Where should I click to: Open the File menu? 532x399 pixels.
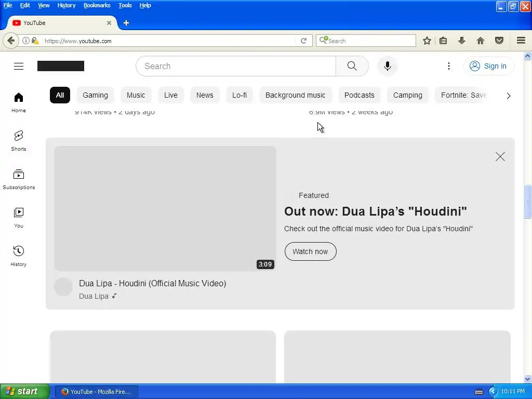click(x=8, y=5)
